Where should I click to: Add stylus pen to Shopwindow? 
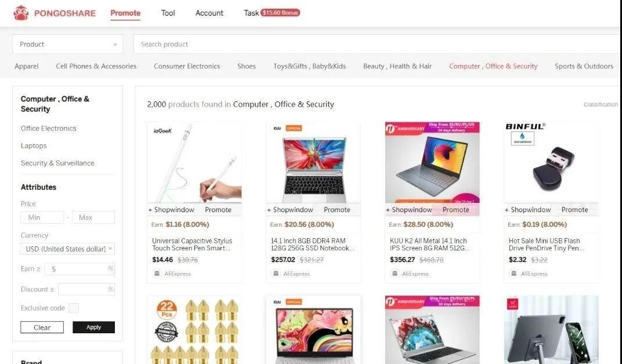point(171,209)
